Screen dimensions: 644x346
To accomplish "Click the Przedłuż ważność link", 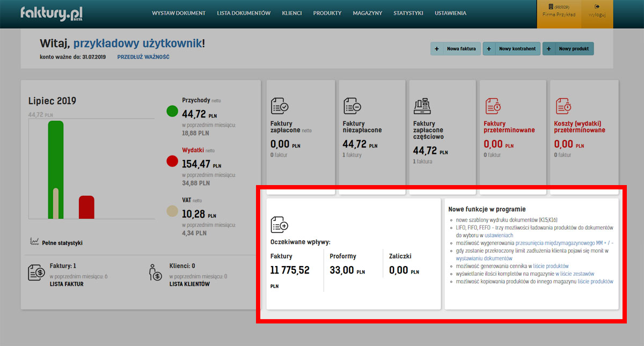I will tap(143, 57).
